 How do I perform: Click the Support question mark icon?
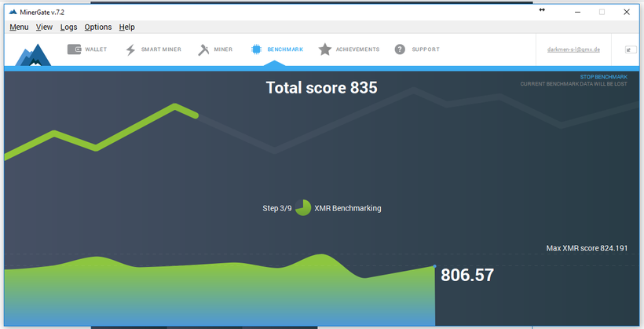point(400,49)
